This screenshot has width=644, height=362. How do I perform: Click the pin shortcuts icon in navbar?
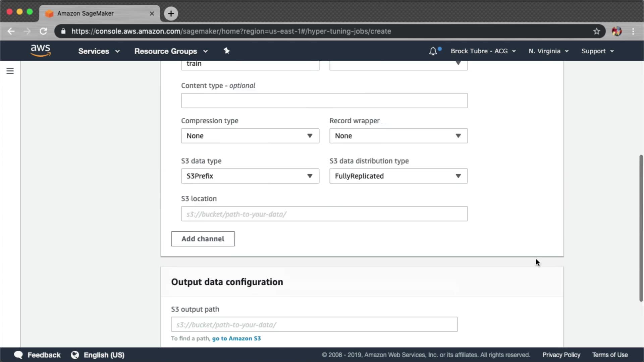227,51
